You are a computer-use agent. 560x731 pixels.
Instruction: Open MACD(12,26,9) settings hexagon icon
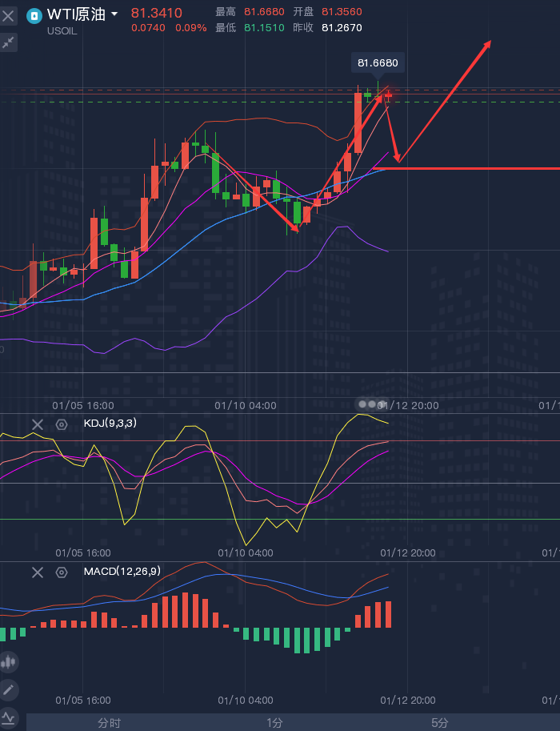pyautogui.click(x=62, y=572)
